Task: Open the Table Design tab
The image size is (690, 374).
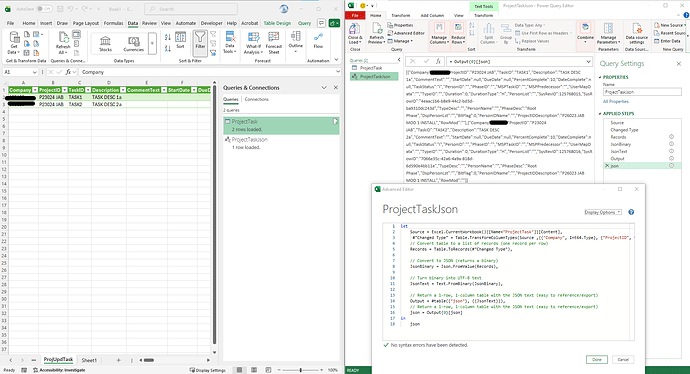Action: pyautogui.click(x=277, y=23)
